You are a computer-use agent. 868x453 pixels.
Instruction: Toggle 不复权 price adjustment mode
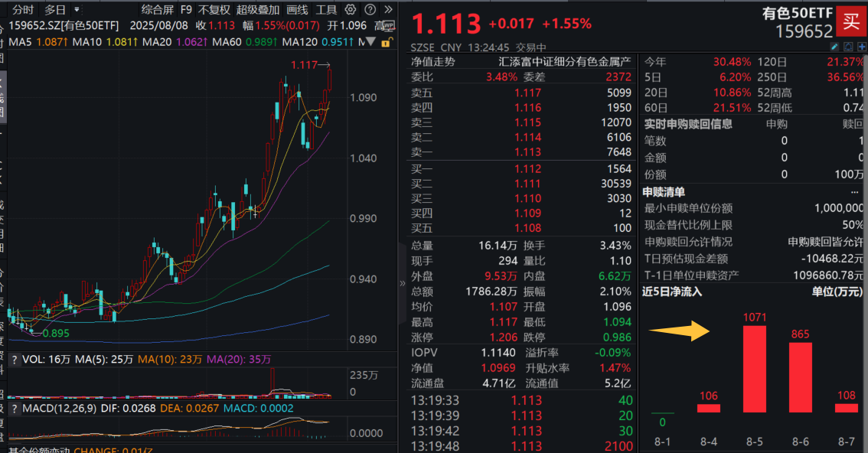pos(216,10)
